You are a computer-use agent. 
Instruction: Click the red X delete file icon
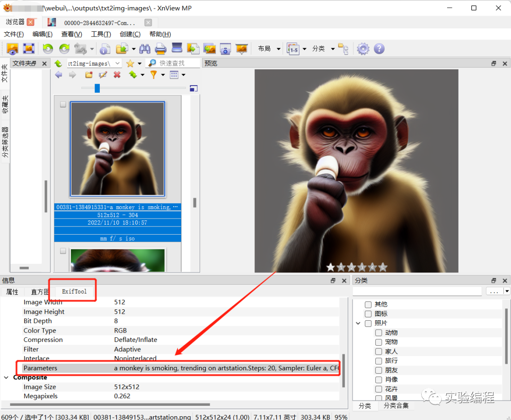(117, 75)
